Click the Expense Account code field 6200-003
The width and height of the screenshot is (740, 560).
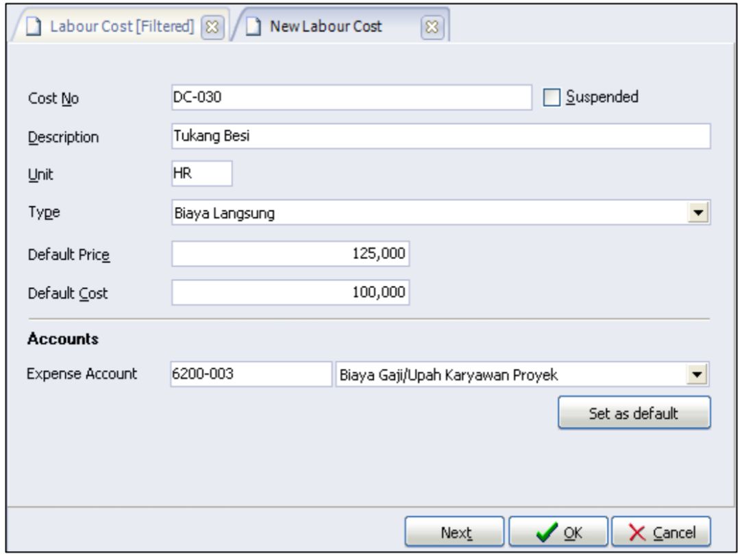click(249, 374)
